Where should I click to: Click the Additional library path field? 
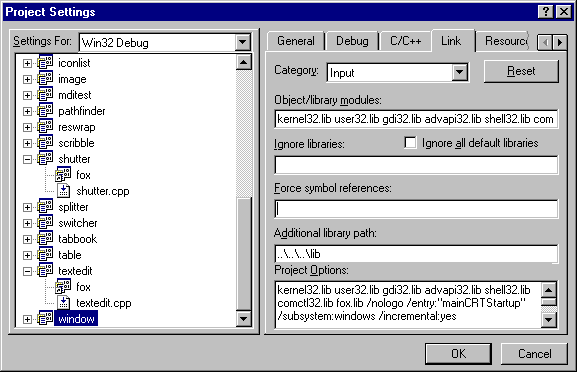(416, 254)
